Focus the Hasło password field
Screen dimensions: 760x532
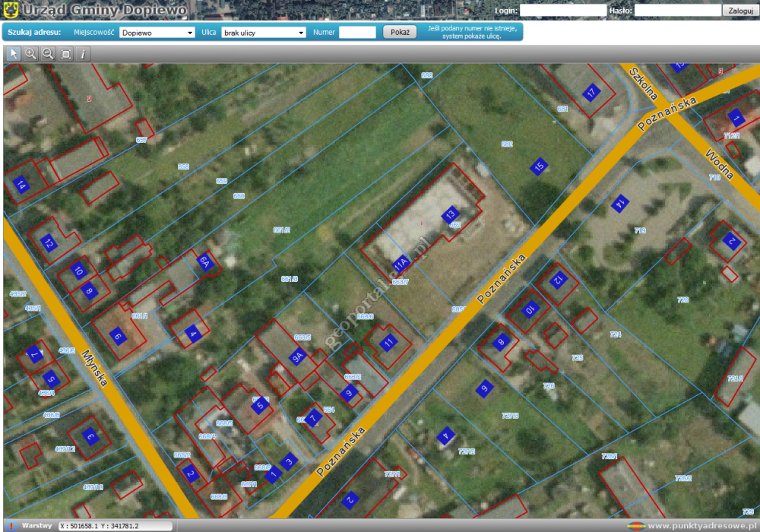(677, 11)
